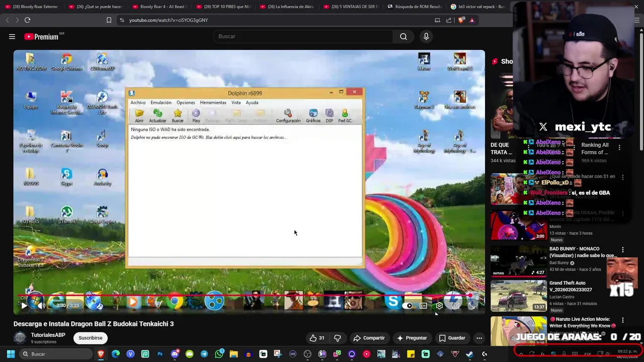Viewport: 644px width, 362px height.
Task: Click the YouTube Premium logo
Action: pyautogui.click(x=41, y=37)
